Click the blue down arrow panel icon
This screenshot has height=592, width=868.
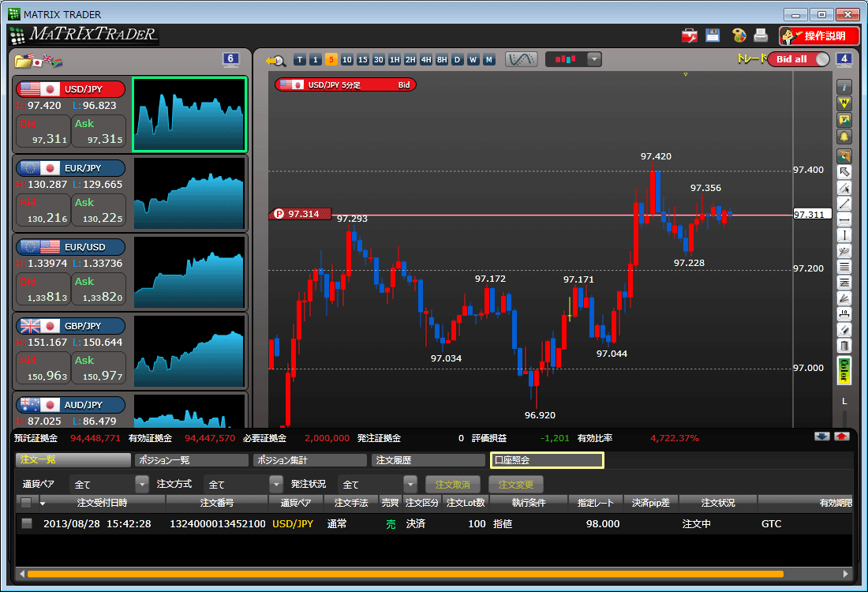821,437
